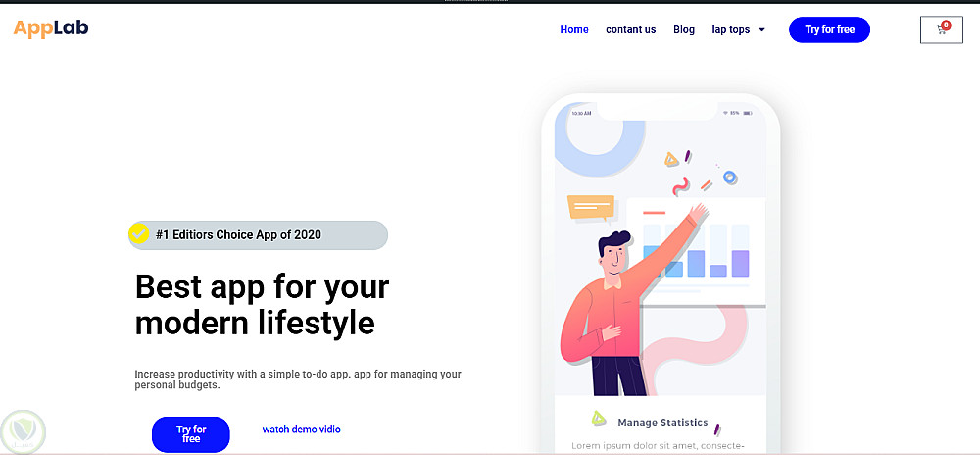Image resolution: width=980 pixels, height=455 pixels.
Task: Expand the lap tops dropdown arrow
Action: coord(761,30)
